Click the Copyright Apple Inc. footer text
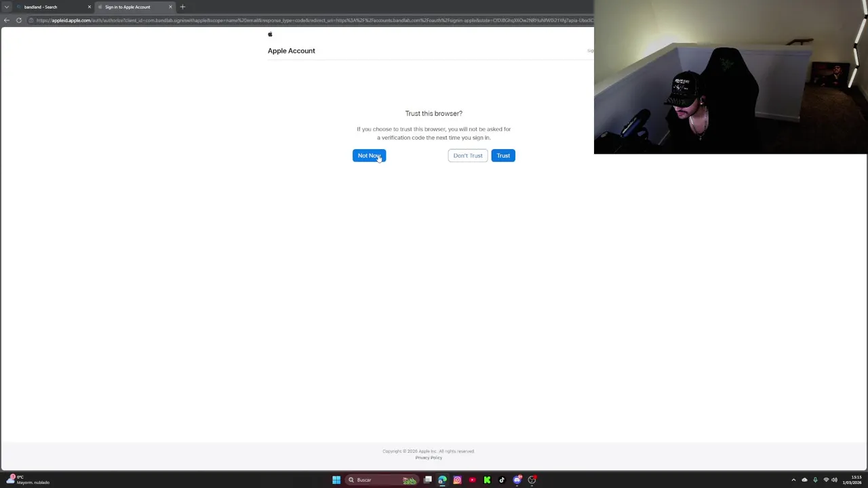868x488 pixels. (429, 451)
